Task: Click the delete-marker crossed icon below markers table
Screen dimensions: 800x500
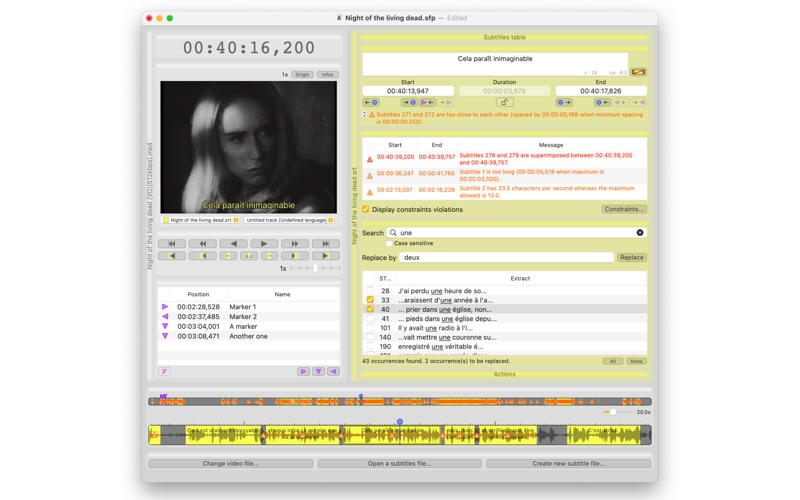Action: (x=164, y=371)
